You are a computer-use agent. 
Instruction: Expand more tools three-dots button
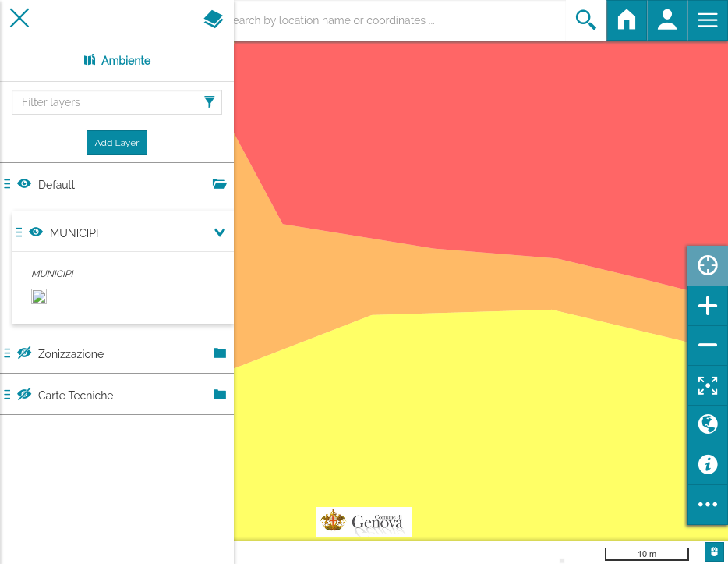point(708,505)
